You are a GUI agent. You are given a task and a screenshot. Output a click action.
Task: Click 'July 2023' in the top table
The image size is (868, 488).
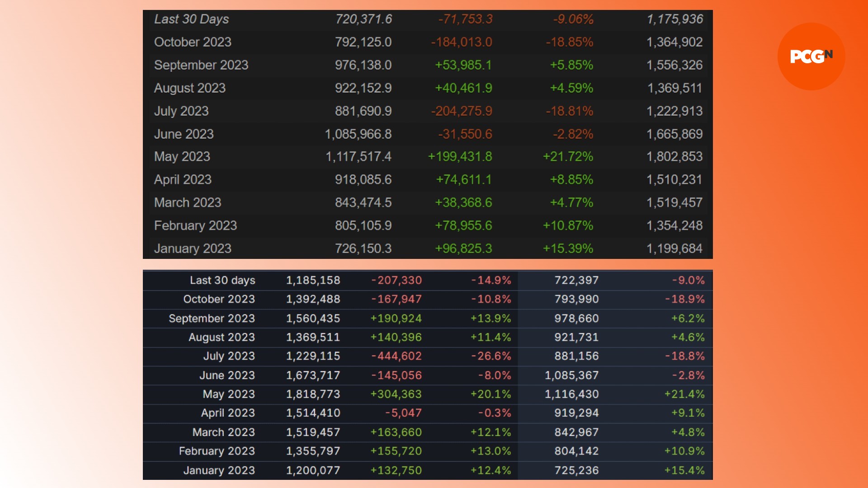coord(181,111)
